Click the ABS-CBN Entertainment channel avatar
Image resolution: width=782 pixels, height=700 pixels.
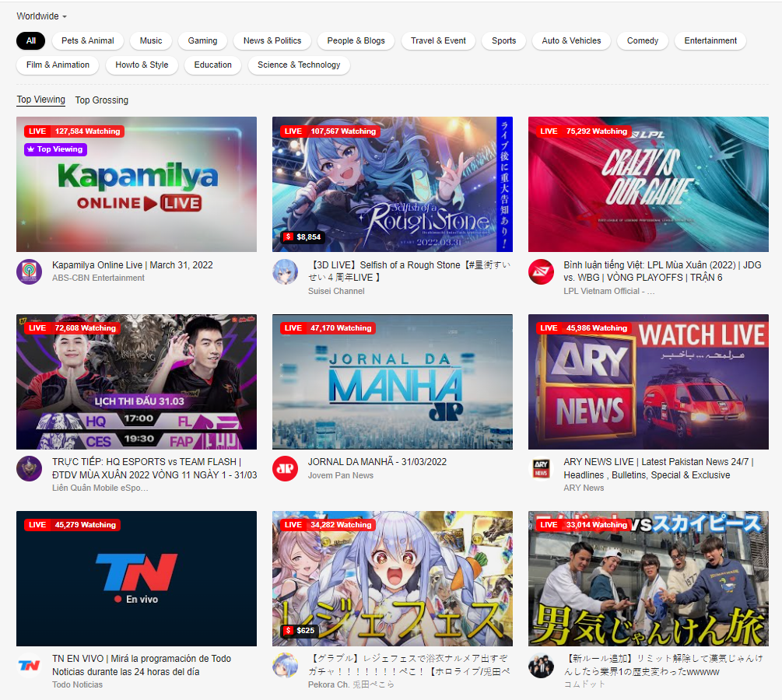click(30, 271)
